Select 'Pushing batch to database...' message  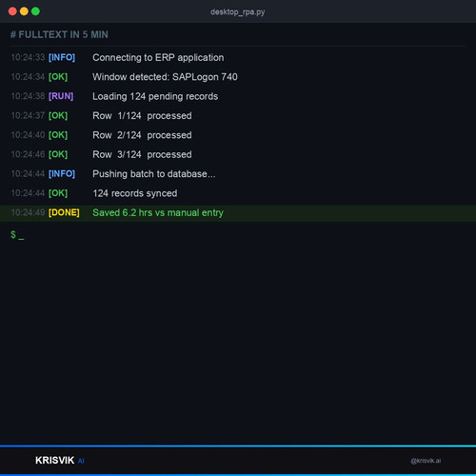tap(154, 174)
